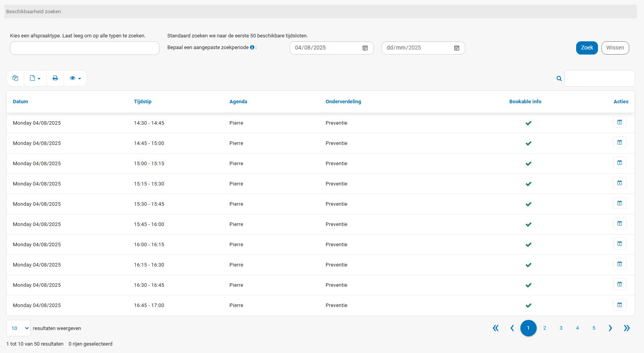This screenshot has width=644, height=353.
Task: Go to the next results page arrow
Action: click(x=610, y=328)
